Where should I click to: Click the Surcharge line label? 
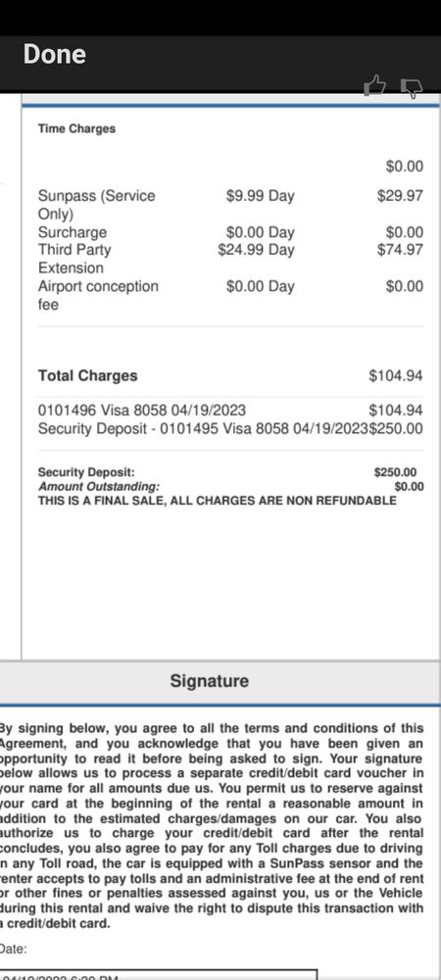(x=73, y=232)
